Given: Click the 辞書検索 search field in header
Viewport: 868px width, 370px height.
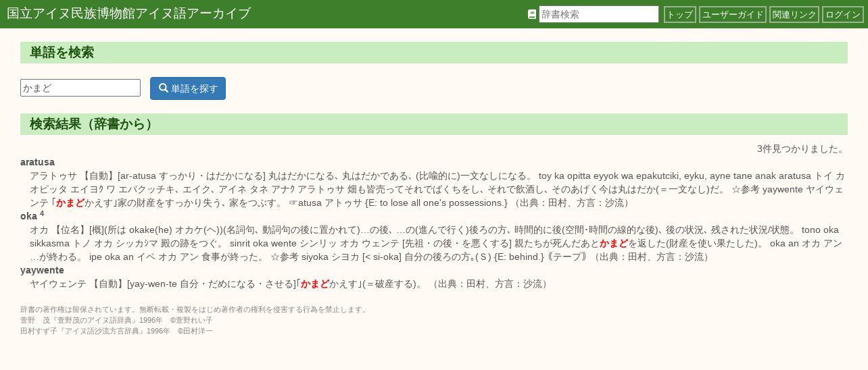Looking at the screenshot, I should pos(599,14).
